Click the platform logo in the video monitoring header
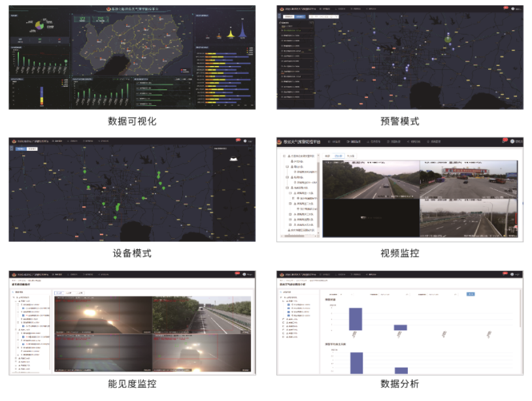Viewport: 532px width, 401px height. pos(281,141)
